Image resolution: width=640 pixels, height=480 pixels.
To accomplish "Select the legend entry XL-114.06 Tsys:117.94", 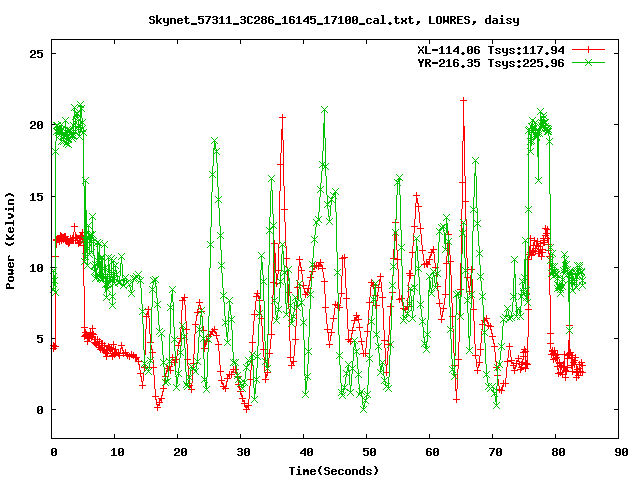I will pos(491,50).
